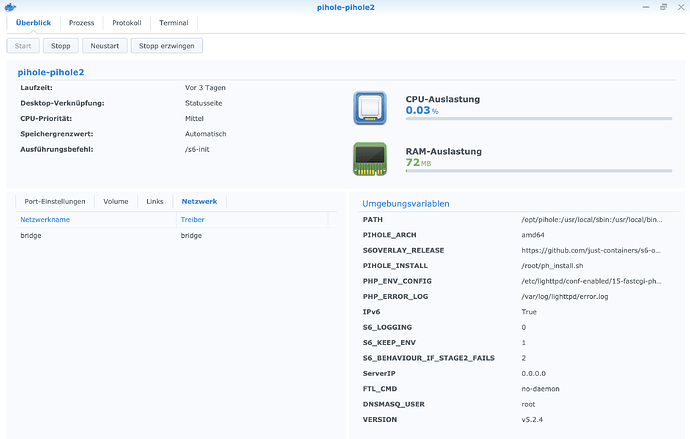Click the /s6-init command value
The width and height of the screenshot is (690, 439).
click(197, 149)
